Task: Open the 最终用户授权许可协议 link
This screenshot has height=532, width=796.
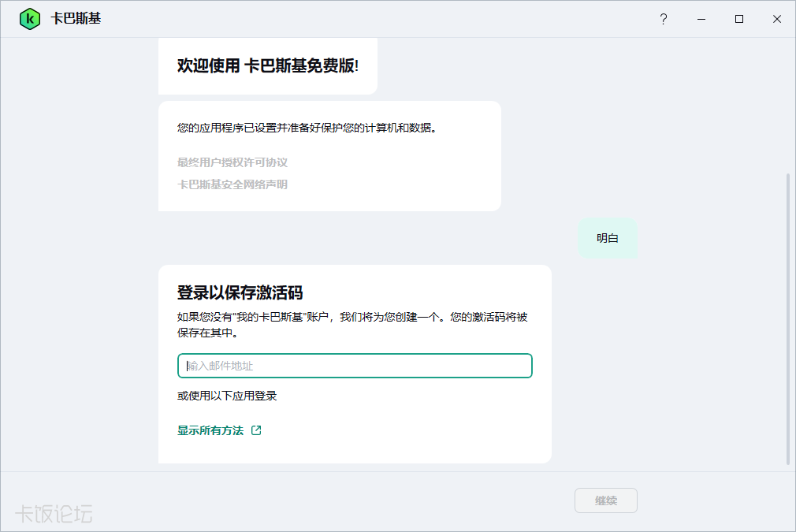Action: pyautogui.click(x=232, y=162)
